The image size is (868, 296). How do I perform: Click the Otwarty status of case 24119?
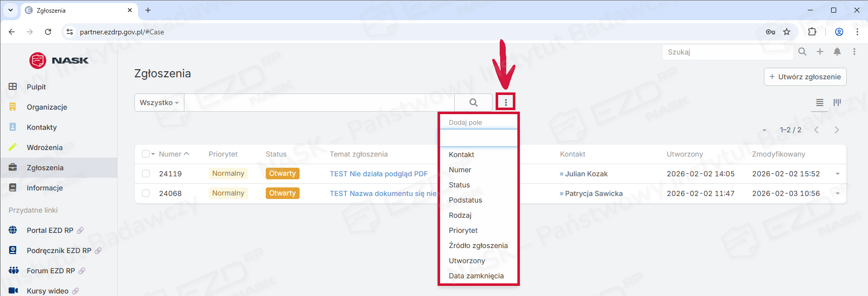[x=282, y=174]
